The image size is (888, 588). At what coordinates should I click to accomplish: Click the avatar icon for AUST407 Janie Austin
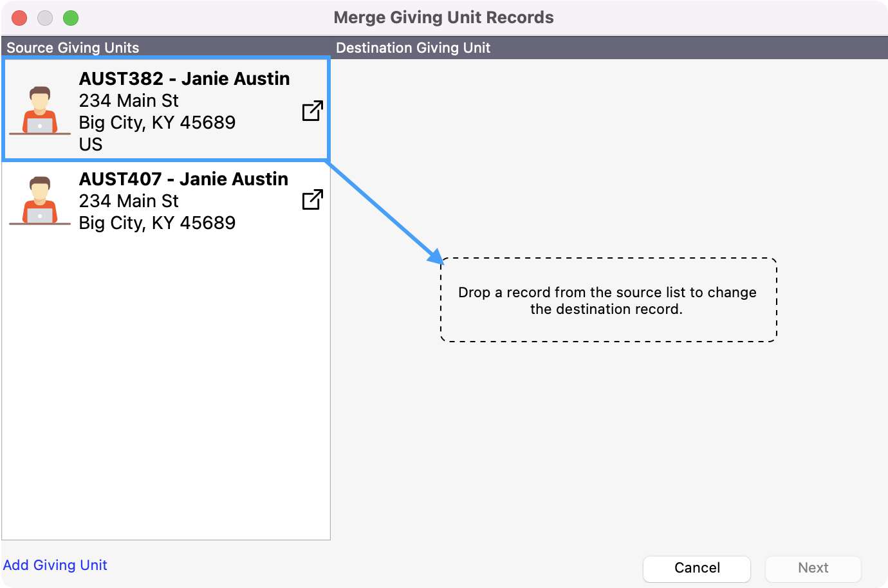40,201
